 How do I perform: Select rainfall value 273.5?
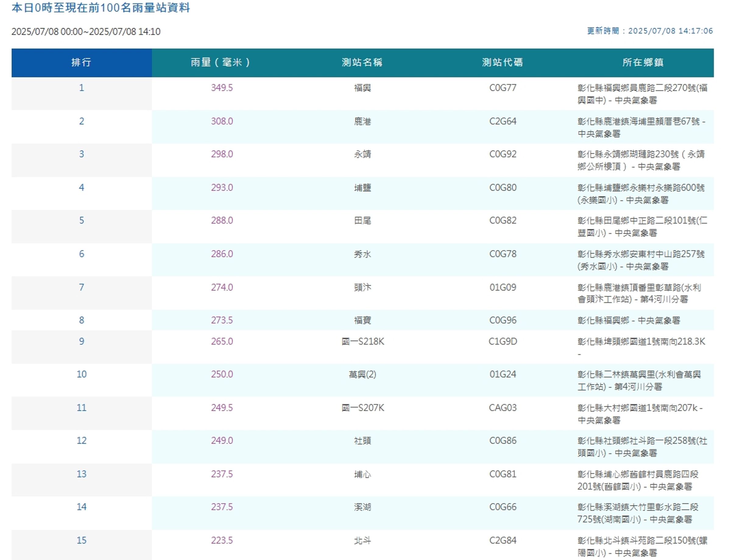click(x=222, y=320)
